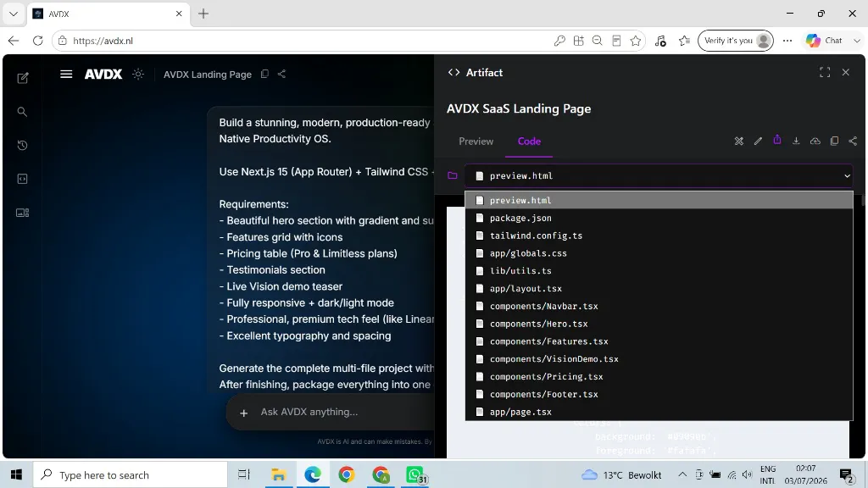The height and width of the screenshot is (488, 868).
Task: Select preview.html in the file list
Action: [659, 200]
